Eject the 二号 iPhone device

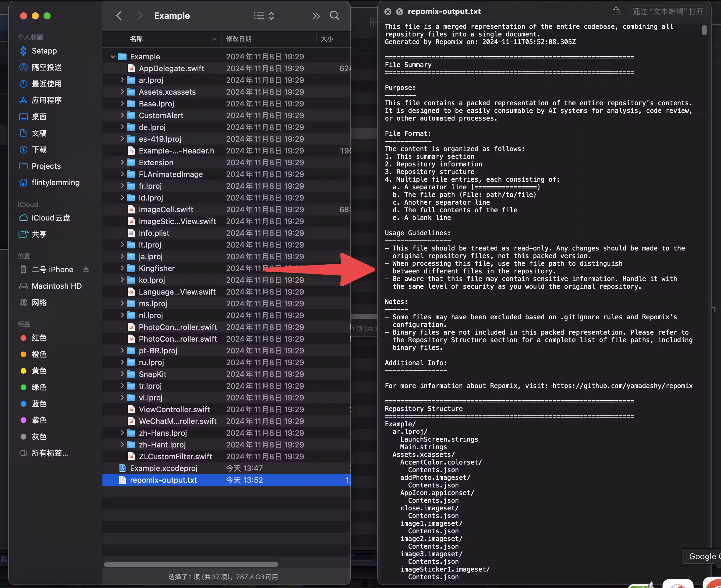(x=86, y=270)
